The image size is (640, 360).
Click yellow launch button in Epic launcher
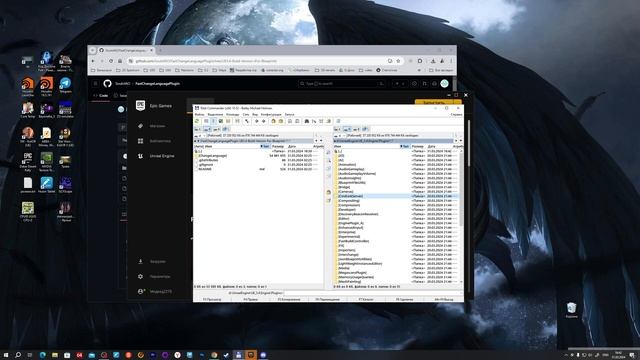434,102
